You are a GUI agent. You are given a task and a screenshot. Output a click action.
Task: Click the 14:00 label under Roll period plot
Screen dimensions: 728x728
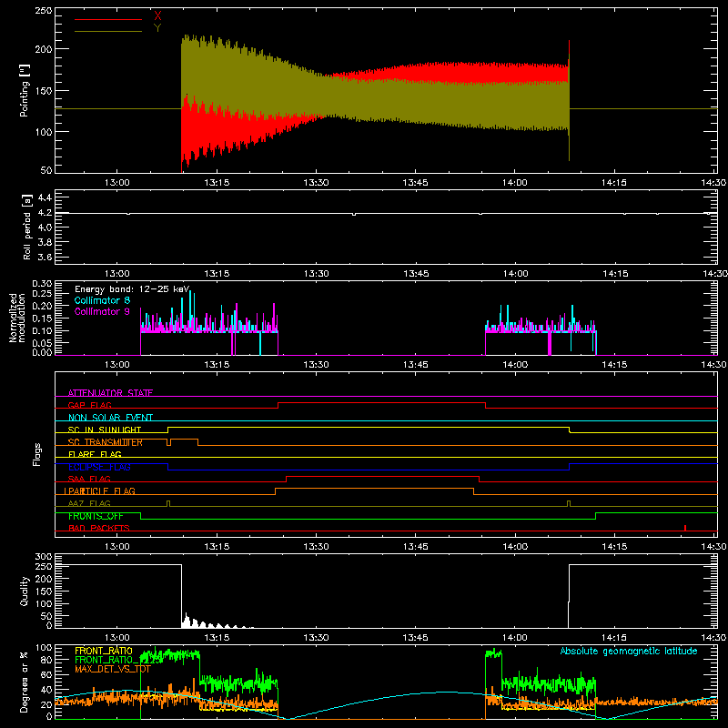point(515,274)
